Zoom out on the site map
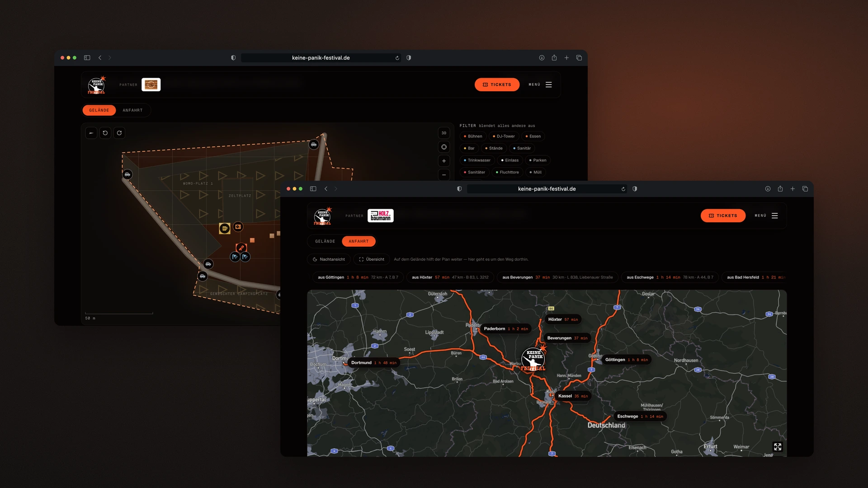Screen dimensions: 868x488 pos(444,175)
